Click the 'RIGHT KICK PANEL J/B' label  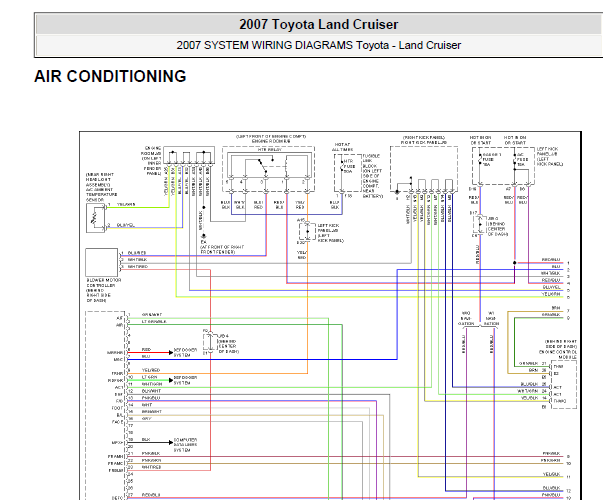tap(423, 142)
